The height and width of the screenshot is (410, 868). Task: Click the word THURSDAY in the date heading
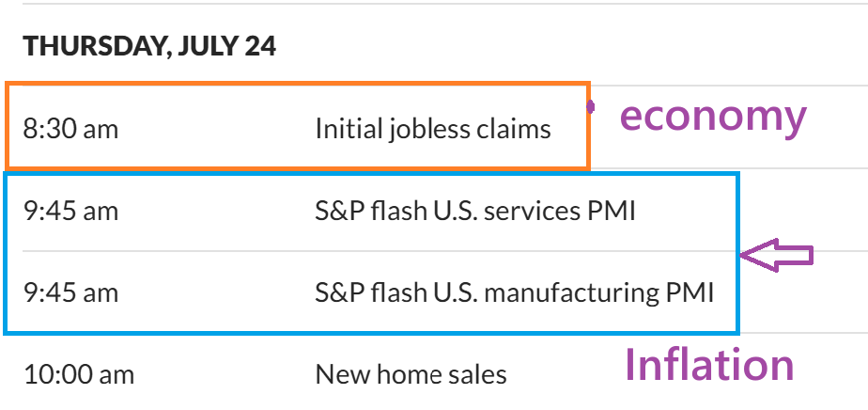91,46
